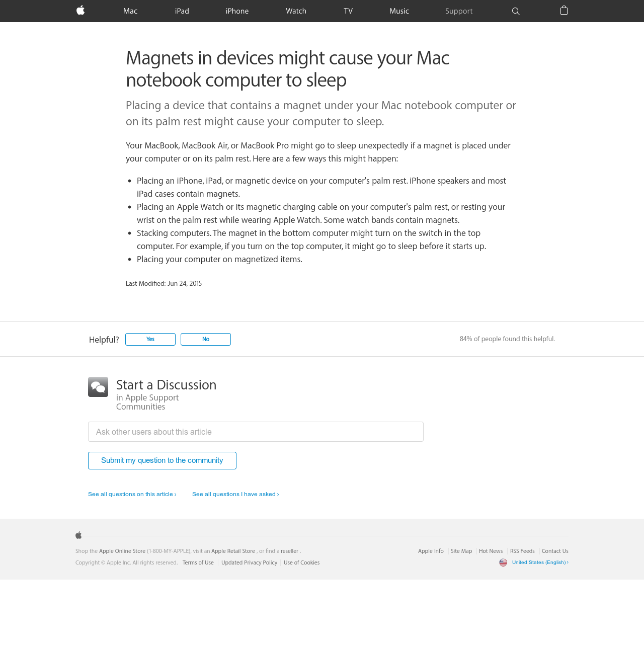Click the 'Last Modified: Jun 24, 2015' text
This screenshot has height=645, width=644.
click(x=164, y=284)
